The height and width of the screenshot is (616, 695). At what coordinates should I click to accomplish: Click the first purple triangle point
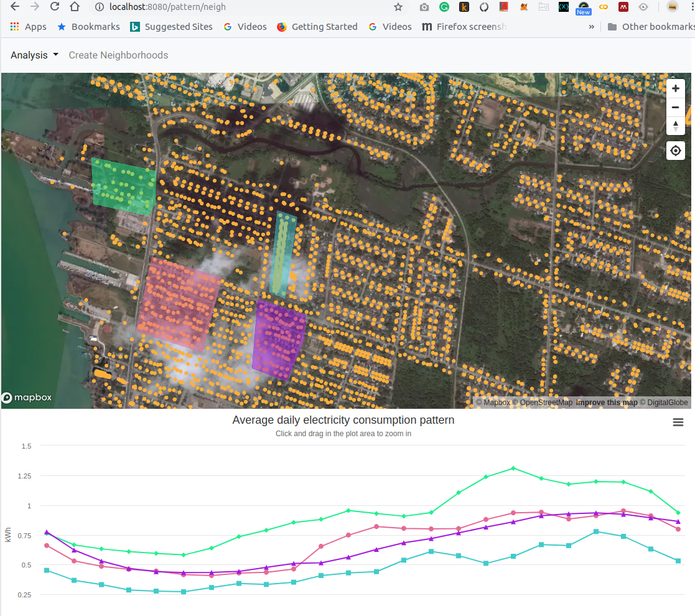[x=47, y=533]
